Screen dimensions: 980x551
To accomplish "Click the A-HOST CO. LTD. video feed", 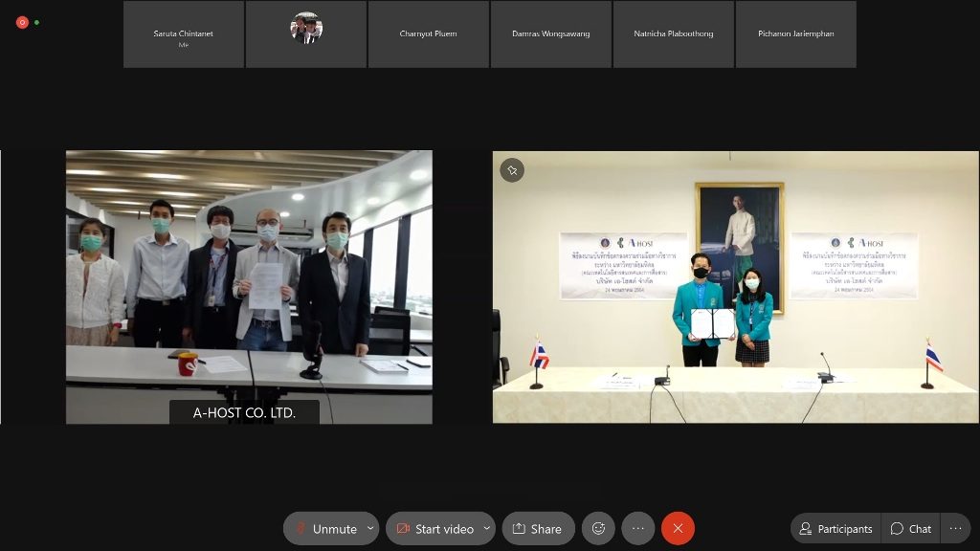I will click(x=249, y=287).
